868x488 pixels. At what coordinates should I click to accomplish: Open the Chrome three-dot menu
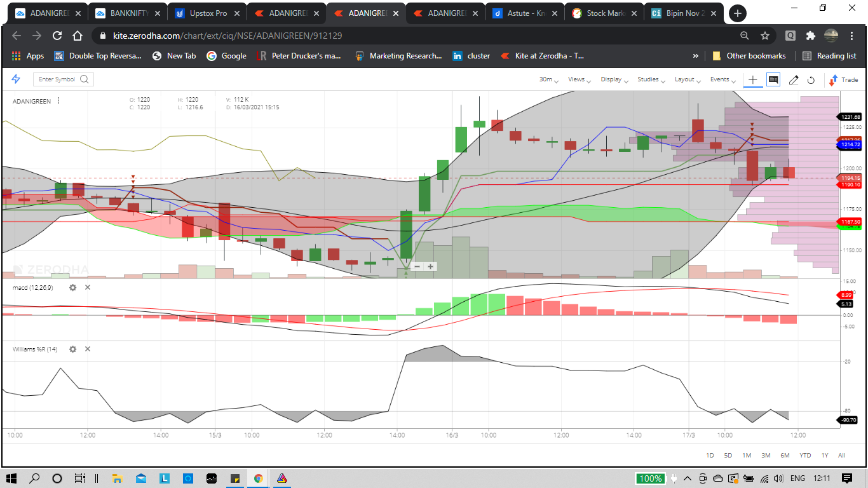click(x=853, y=36)
